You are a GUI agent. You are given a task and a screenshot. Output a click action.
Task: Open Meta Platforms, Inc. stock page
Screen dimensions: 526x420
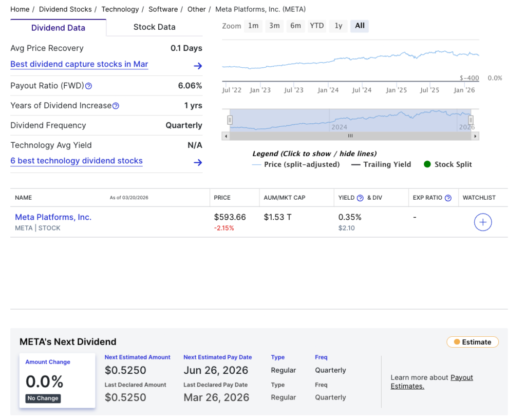[x=53, y=217]
